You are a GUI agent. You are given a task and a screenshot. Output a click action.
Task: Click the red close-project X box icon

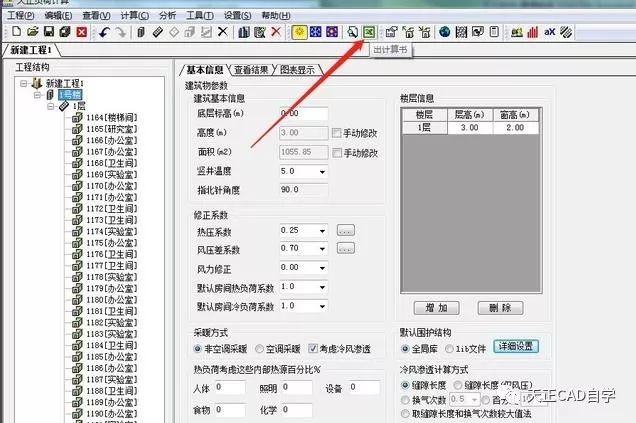point(82,32)
